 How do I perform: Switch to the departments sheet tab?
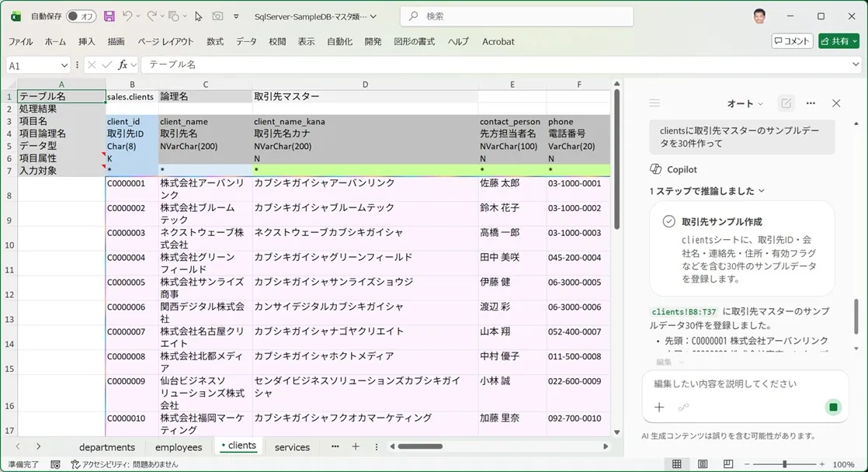click(x=107, y=447)
